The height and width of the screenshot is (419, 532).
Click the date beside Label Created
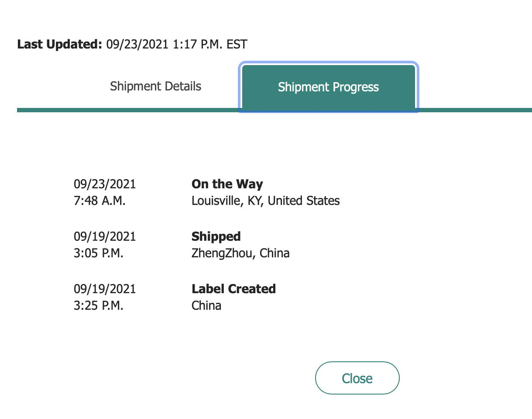click(105, 289)
